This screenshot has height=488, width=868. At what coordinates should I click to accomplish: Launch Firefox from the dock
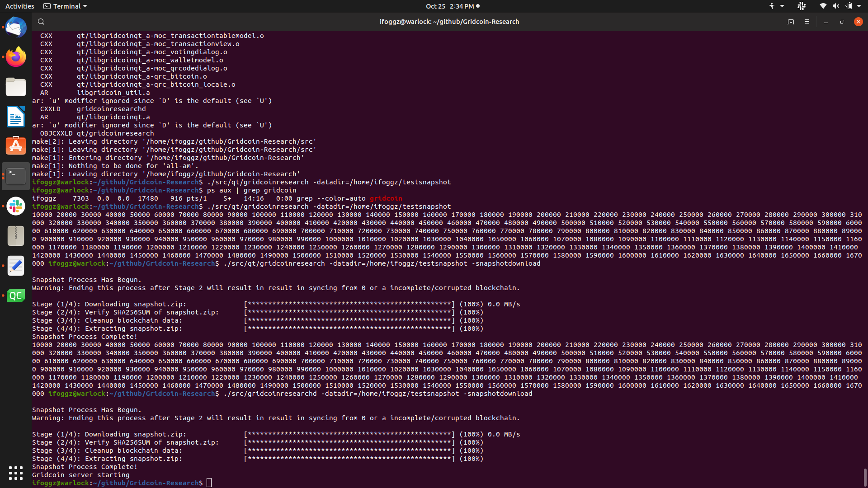pos(16,57)
